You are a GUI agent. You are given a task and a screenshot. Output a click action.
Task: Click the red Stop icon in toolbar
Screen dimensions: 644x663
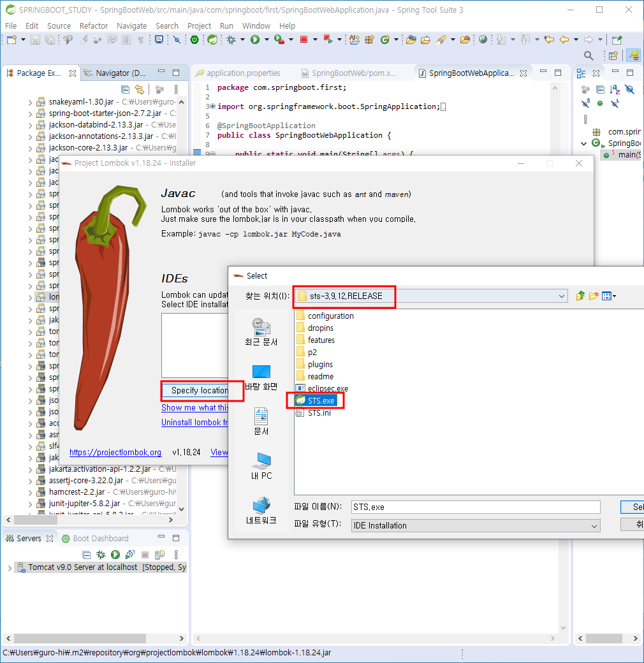click(x=304, y=40)
